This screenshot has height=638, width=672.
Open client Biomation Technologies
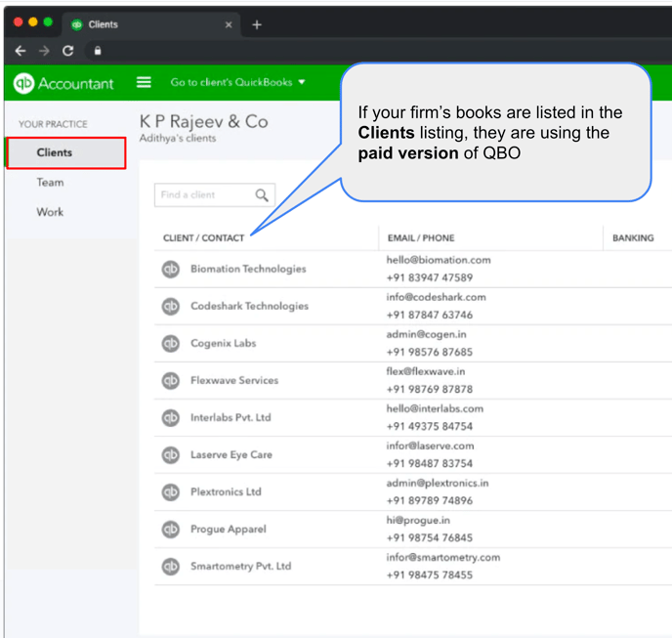tap(248, 269)
